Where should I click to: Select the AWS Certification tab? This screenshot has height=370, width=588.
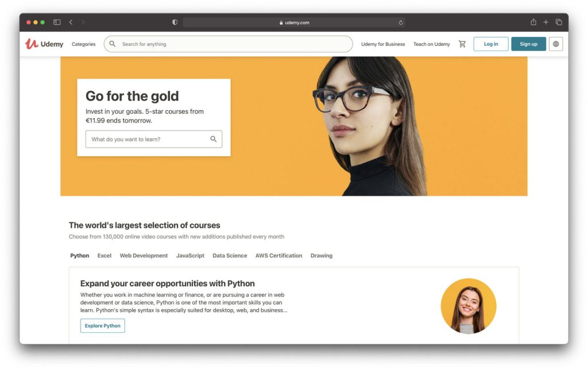pos(278,256)
